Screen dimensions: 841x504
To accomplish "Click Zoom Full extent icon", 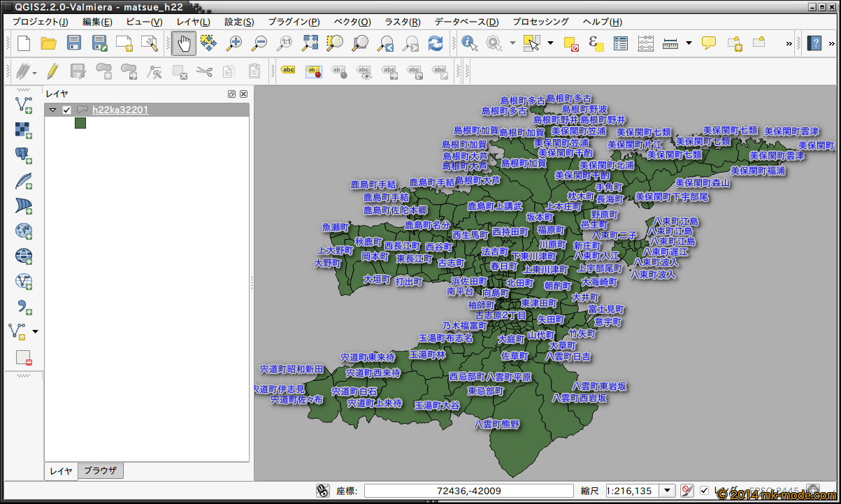I will coord(310,43).
